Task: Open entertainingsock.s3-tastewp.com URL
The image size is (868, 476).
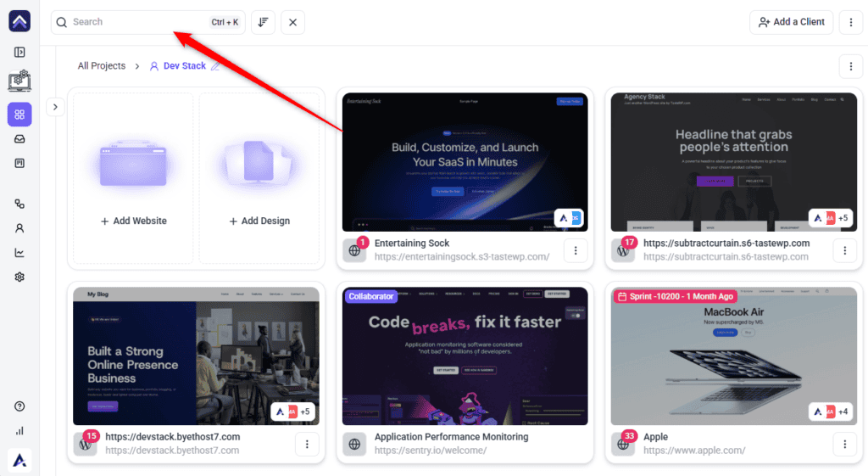Action: click(462, 256)
